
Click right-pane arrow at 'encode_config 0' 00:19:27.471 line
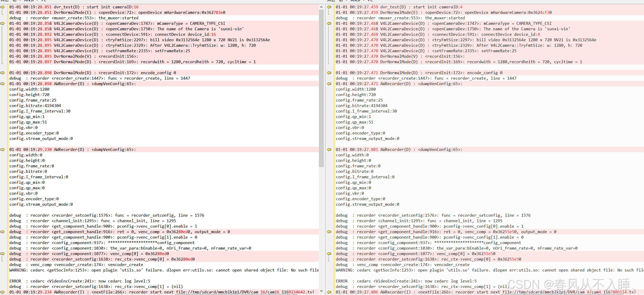coord(329,73)
